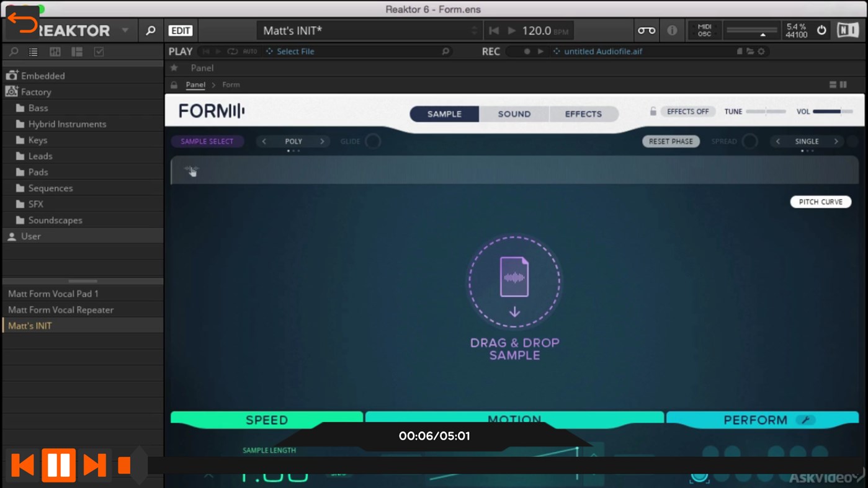
Task: Click the Panel breadcrumb
Action: point(195,85)
